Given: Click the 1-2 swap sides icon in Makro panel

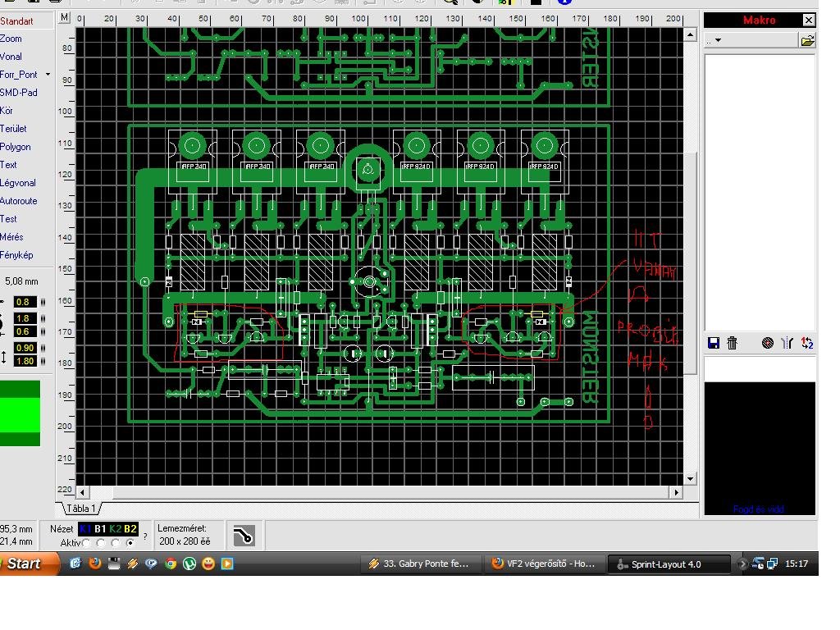Looking at the screenshot, I should tap(807, 343).
